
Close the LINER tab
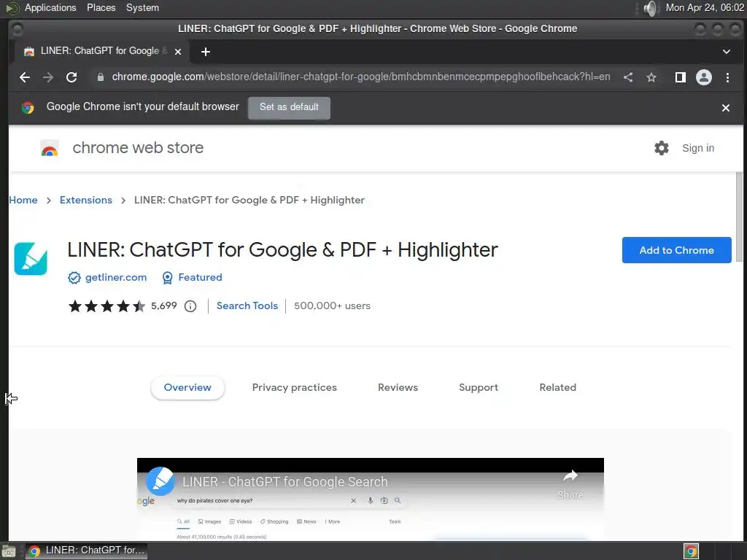178,52
